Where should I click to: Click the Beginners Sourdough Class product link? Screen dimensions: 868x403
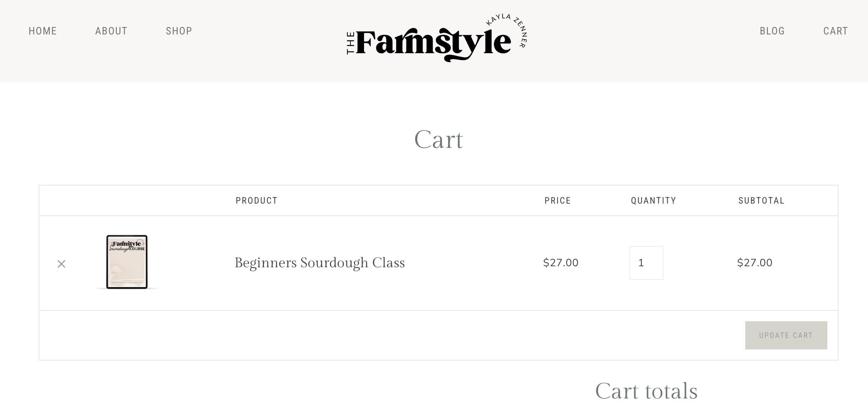(319, 262)
